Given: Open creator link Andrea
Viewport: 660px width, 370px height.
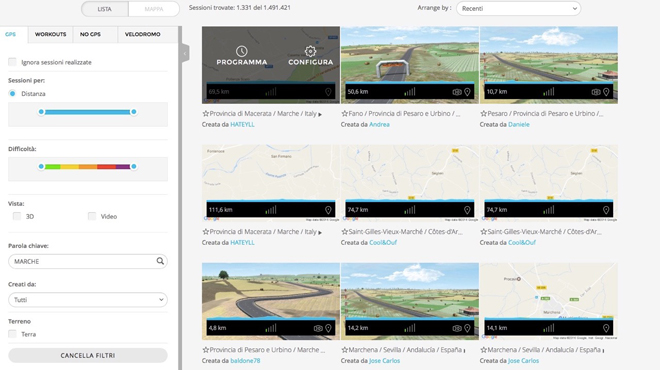Looking at the screenshot, I should pos(379,125).
